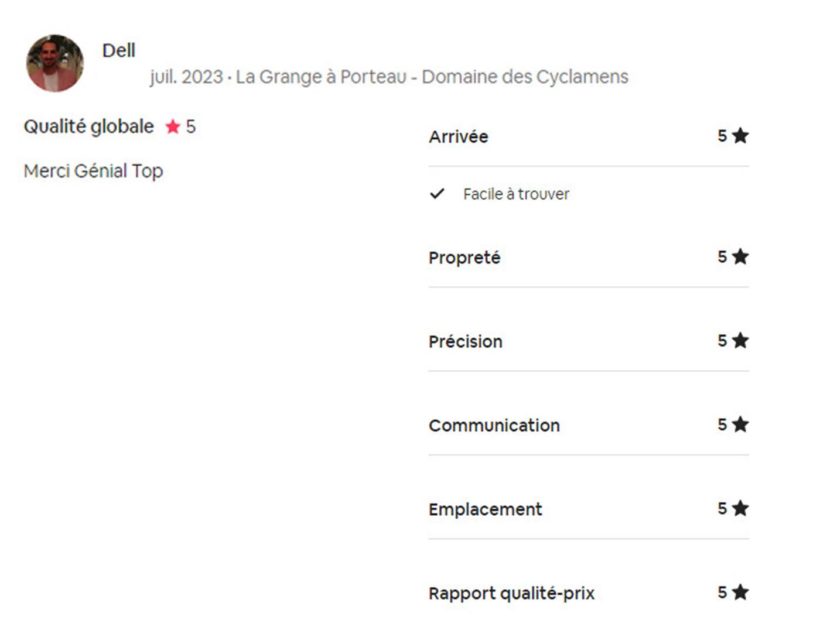Click the Propreté category label
The width and height of the screenshot is (820, 644).
(464, 258)
